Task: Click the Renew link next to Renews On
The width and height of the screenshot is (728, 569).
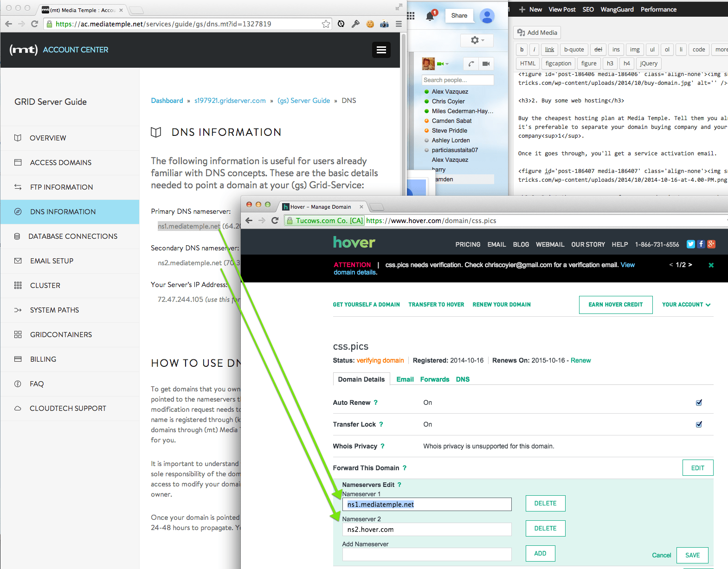Action: [x=580, y=360]
